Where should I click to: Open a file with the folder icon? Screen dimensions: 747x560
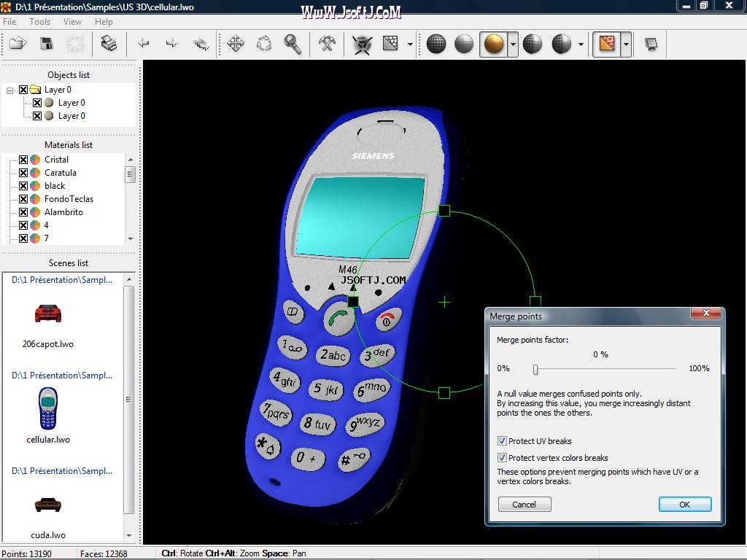18,44
